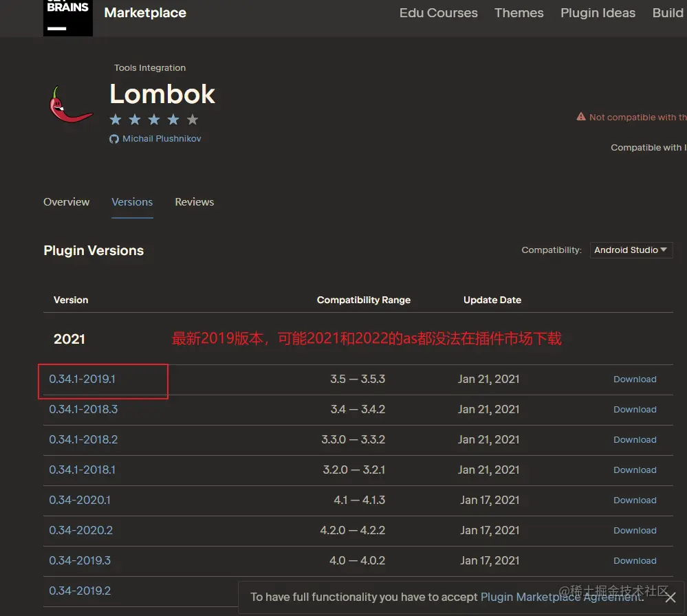
Task: Open the Android Studio compatibility dropdown
Action: 631,250
